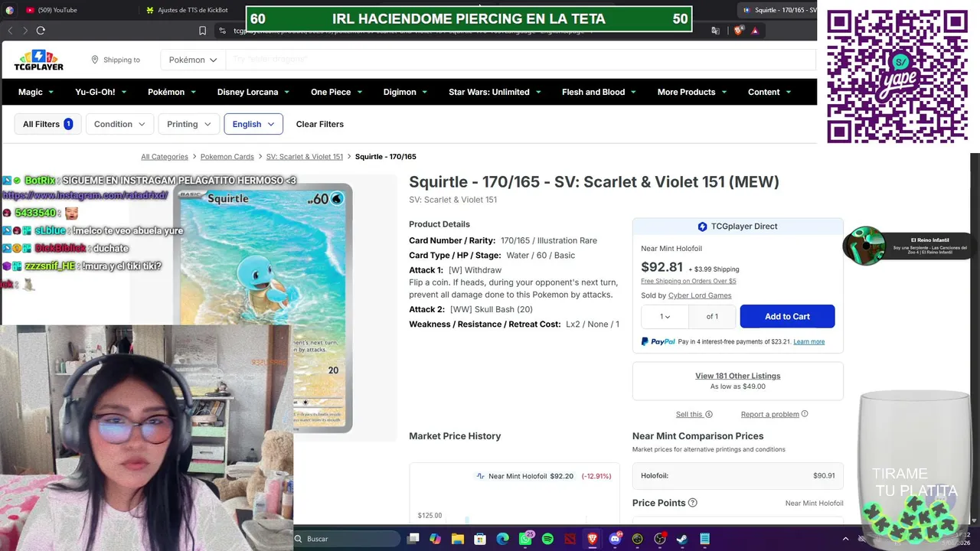Switch to Brave browser on the taskbar
The height and width of the screenshot is (551, 980).
pos(593,539)
